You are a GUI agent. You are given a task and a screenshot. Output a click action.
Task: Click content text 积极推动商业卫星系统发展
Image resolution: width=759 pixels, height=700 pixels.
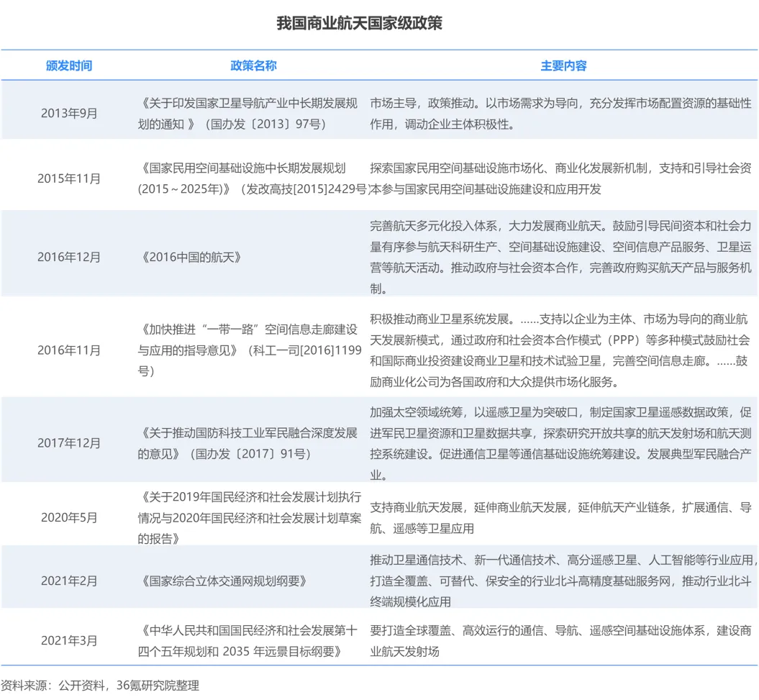560,350
